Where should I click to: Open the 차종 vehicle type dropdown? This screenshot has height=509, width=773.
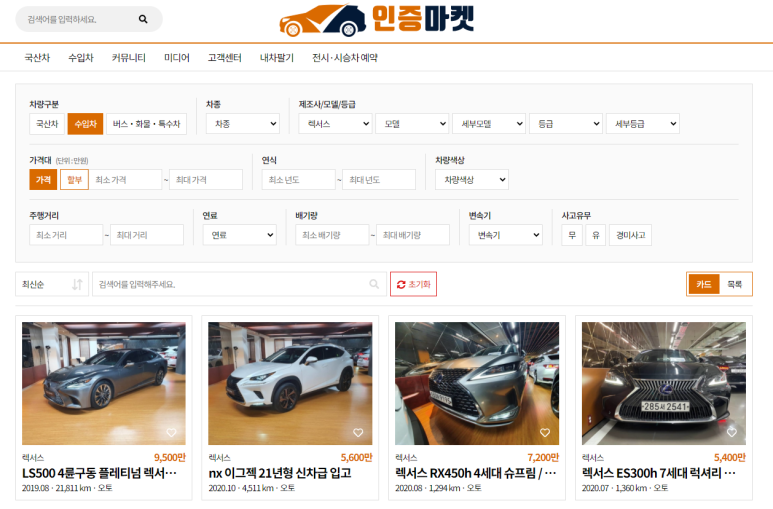pyautogui.click(x=243, y=124)
